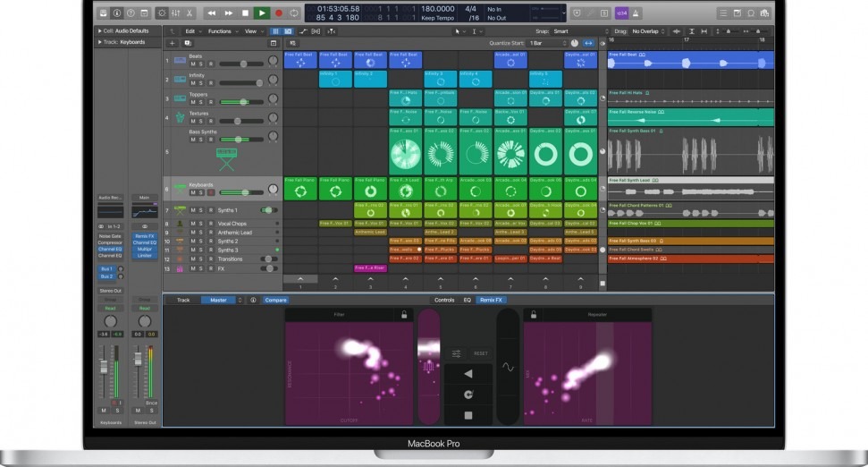Expand the LCD display options arrow

564,13
